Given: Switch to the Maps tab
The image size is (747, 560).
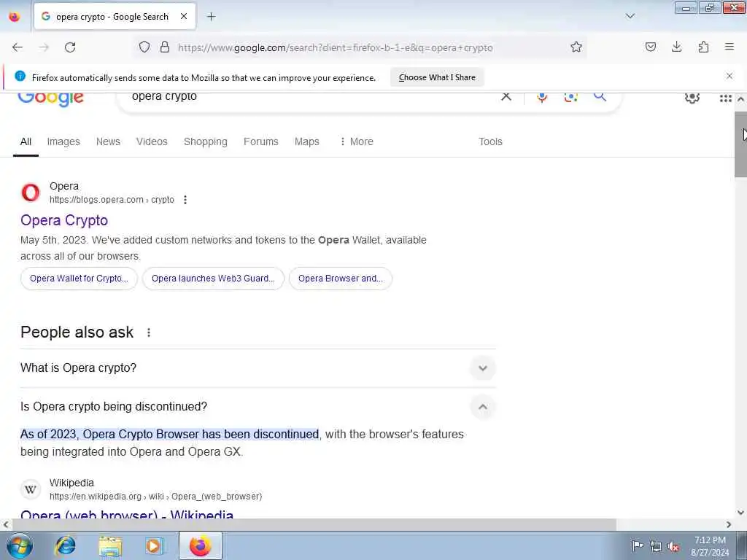Looking at the screenshot, I should 307,142.
